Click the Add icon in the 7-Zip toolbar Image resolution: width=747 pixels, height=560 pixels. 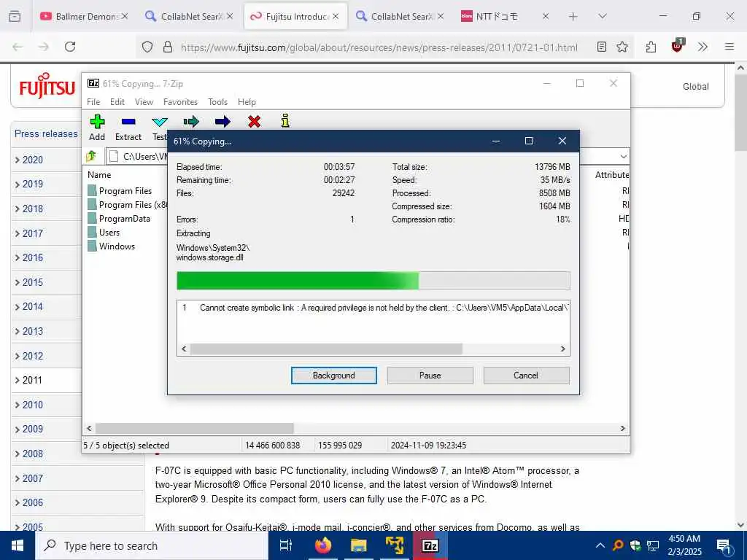point(97,122)
